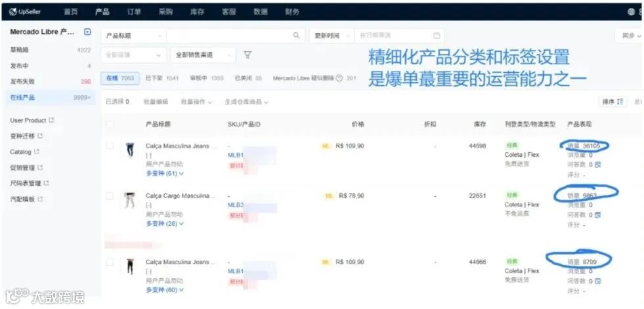
Task: Expand 多变种 (60) variants
Action: (165, 290)
